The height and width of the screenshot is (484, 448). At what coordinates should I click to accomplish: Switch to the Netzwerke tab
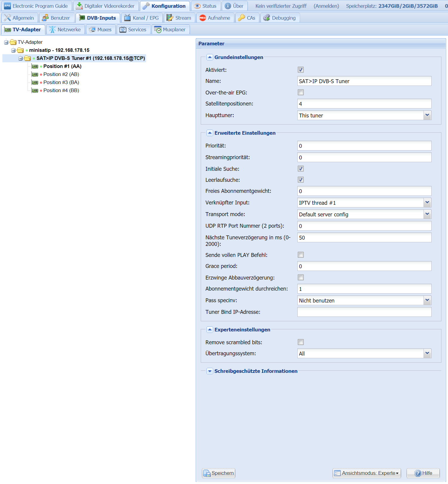pos(66,30)
